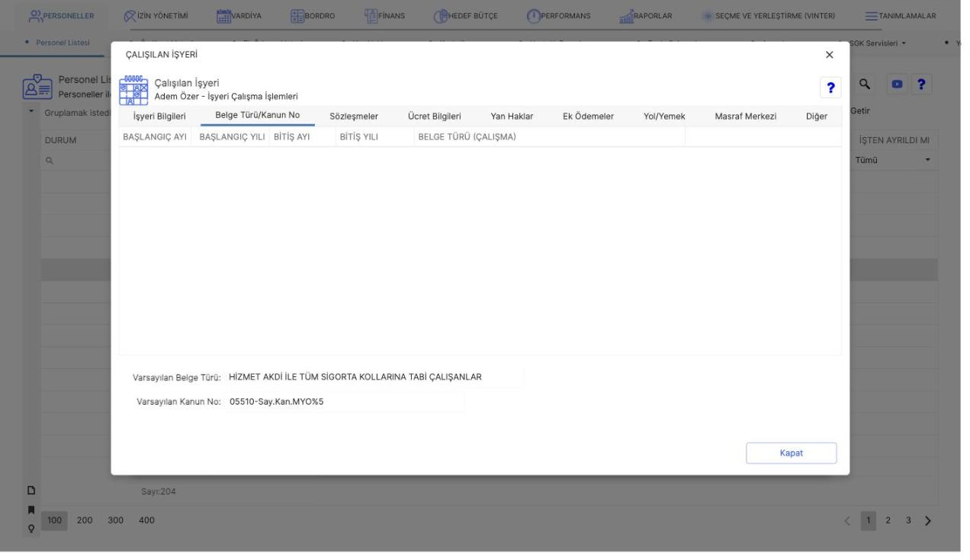Open the Tanımlamalar menu
Screen dimensions: 970x560
coord(901,16)
